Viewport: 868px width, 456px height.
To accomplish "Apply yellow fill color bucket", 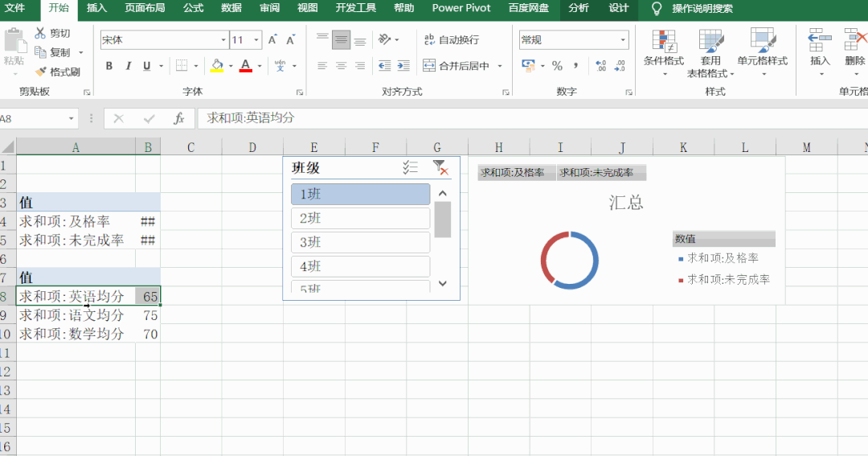I will click(x=217, y=66).
